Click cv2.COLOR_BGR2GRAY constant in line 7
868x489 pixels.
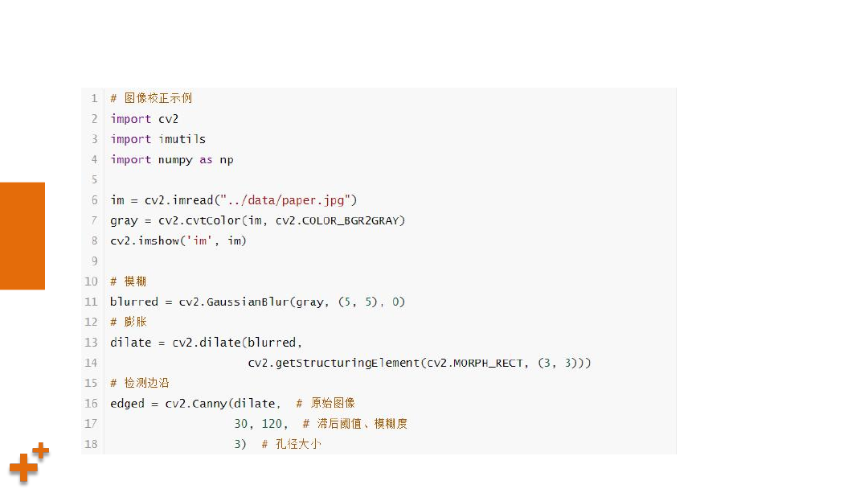[x=338, y=220]
